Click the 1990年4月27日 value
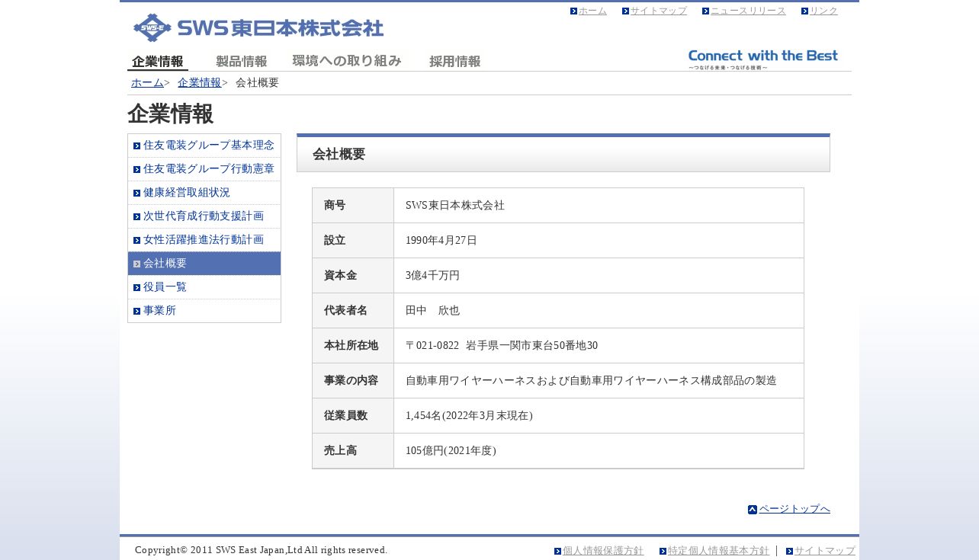The width and height of the screenshot is (979, 560). click(x=441, y=240)
